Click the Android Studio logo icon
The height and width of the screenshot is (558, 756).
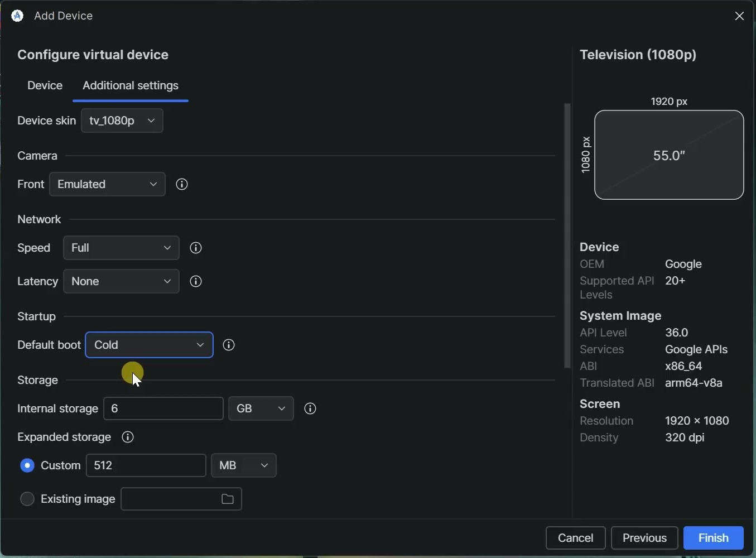(17, 16)
